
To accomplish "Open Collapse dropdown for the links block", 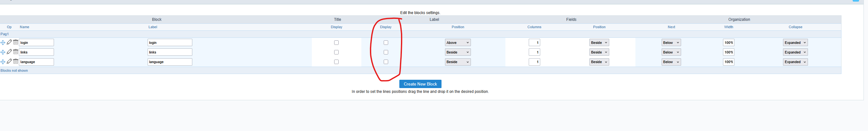I will point(795,52).
